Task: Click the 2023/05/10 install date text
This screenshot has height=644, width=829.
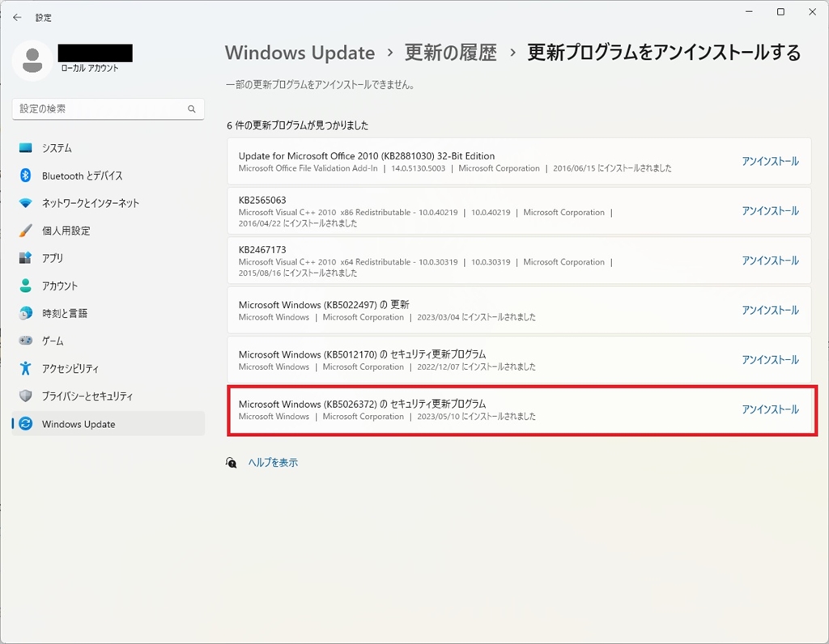Action: click(x=476, y=417)
